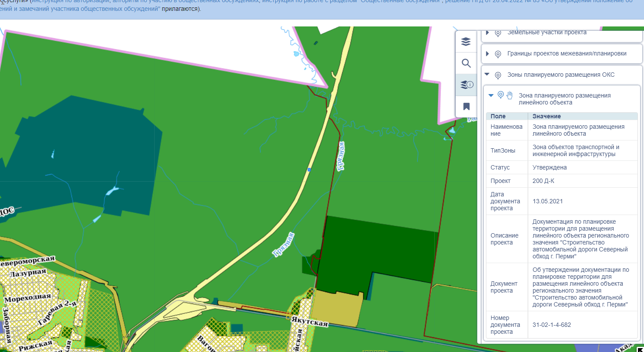Click pin icon beside Зоны планируемого размещения ОКС

(498, 75)
